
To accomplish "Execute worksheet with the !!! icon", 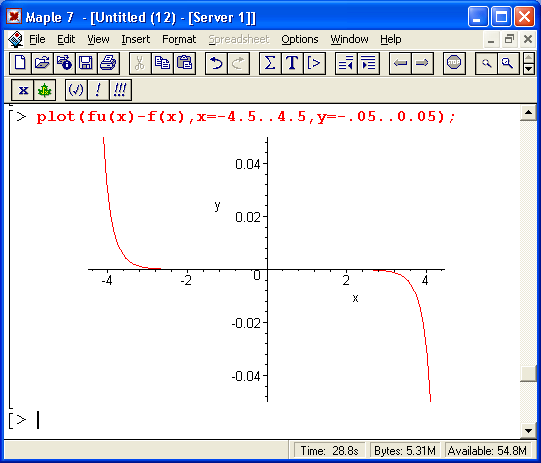I will [x=120, y=90].
